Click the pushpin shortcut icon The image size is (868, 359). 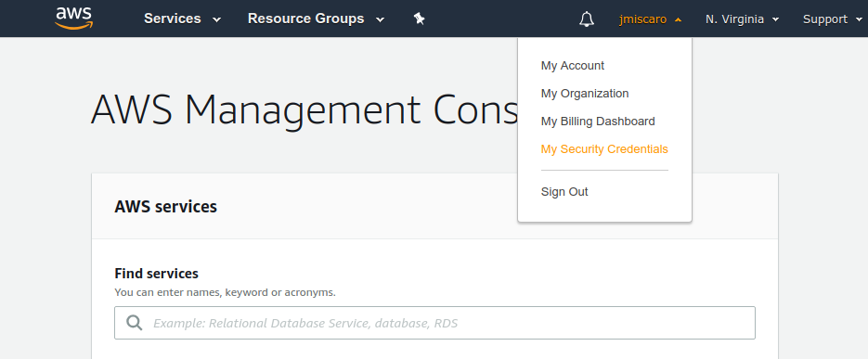(x=419, y=19)
